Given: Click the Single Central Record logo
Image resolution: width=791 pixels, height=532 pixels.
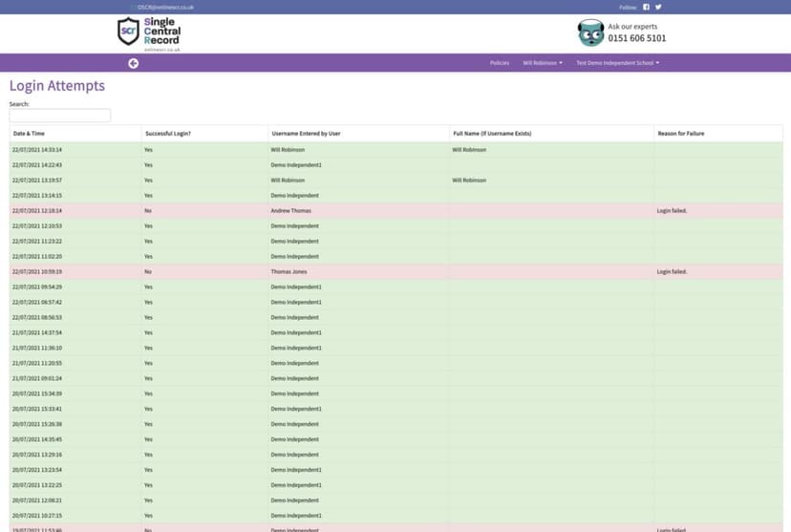Looking at the screenshot, I should [x=148, y=33].
